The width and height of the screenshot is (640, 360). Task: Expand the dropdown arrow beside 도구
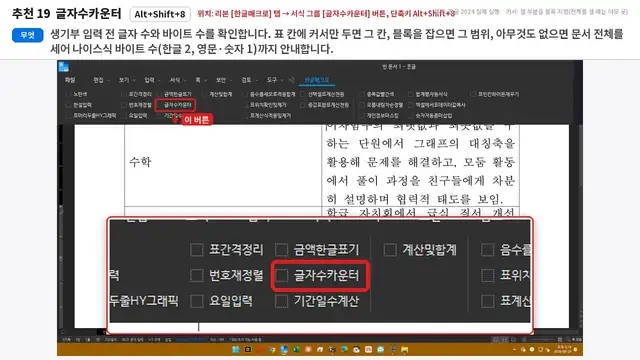[x=282, y=80]
